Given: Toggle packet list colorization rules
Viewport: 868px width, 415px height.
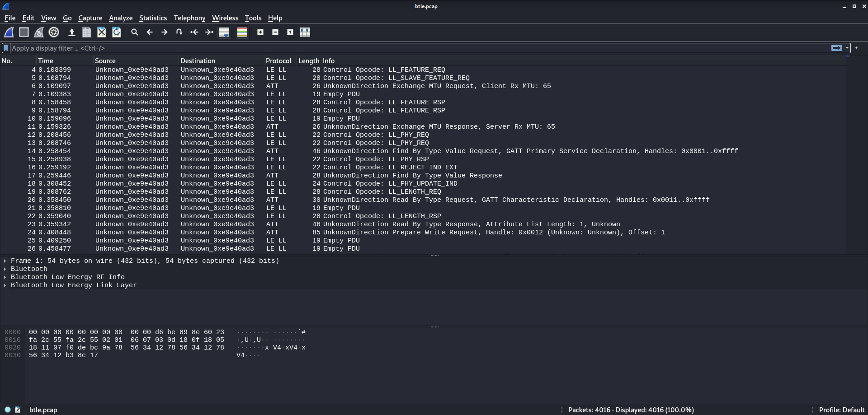Looking at the screenshot, I should pos(242,32).
